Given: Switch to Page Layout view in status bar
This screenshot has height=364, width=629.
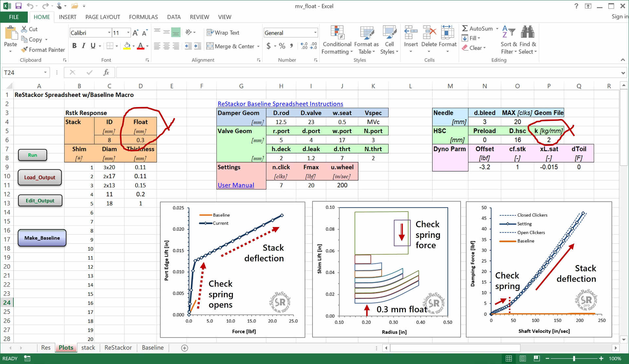Looking at the screenshot, I should pyautogui.click(x=523, y=358).
